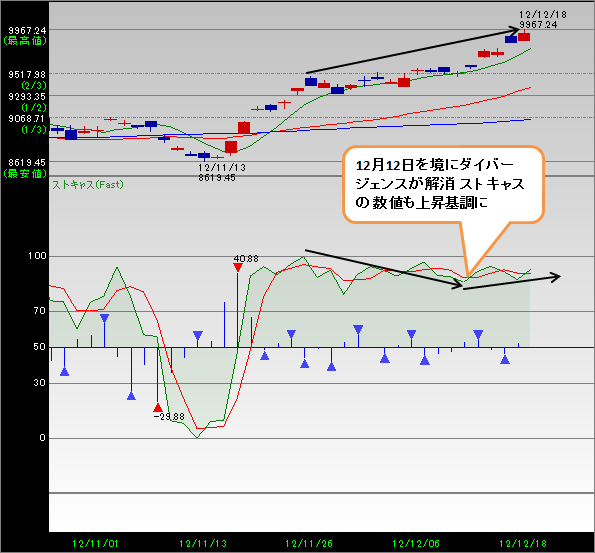The width and height of the screenshot is (595, 553).
Task: Click the first blue down-triangle marker above the 50 line
Action: coord(104,318)
